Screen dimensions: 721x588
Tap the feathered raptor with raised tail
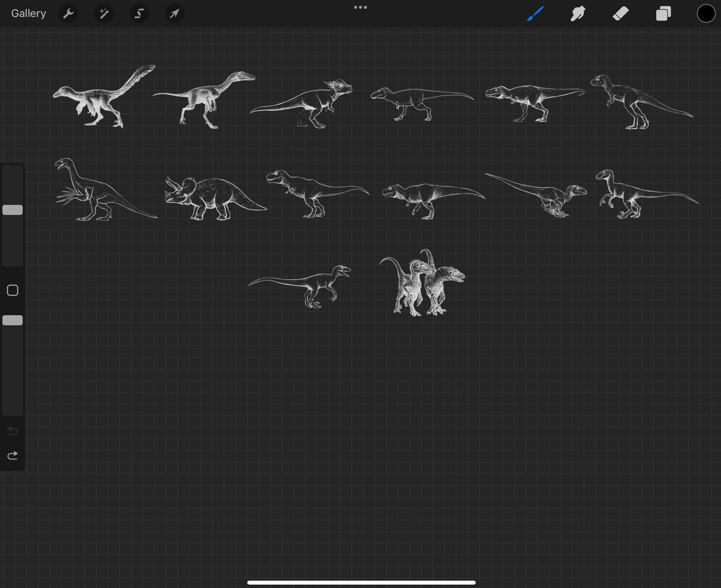coord(104,96)
